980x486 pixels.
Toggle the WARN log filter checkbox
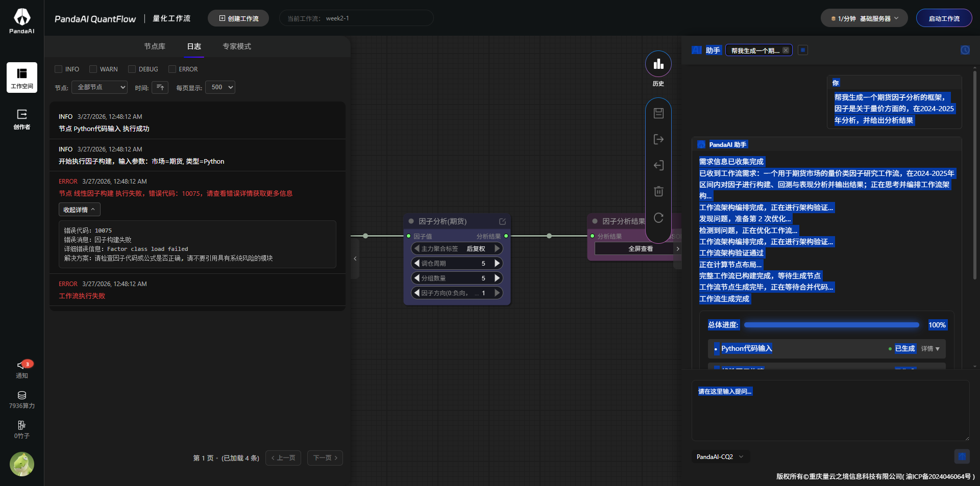click(93, 69)
